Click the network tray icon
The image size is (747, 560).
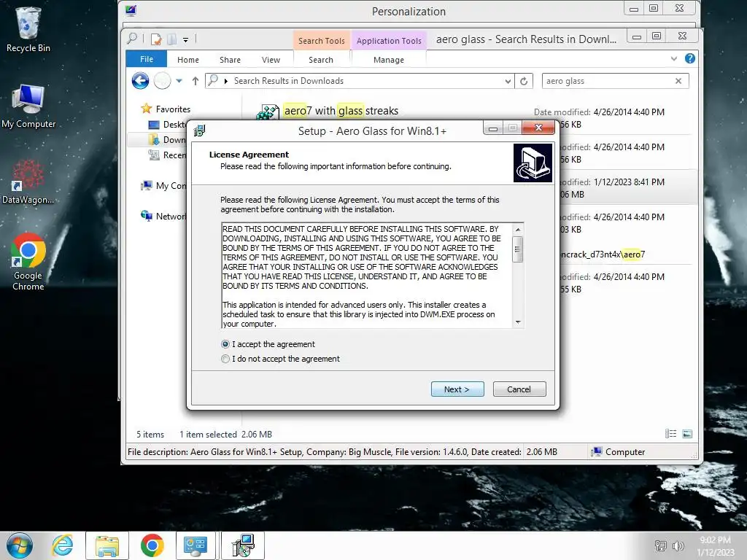pos(660,545)
